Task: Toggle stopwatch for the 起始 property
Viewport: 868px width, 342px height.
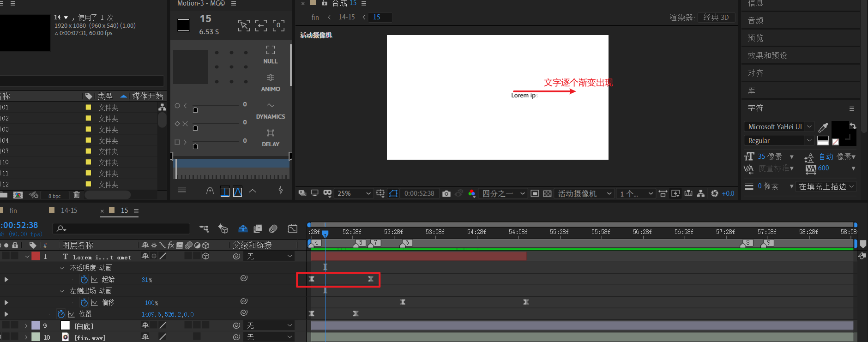Action: (84, 279)
